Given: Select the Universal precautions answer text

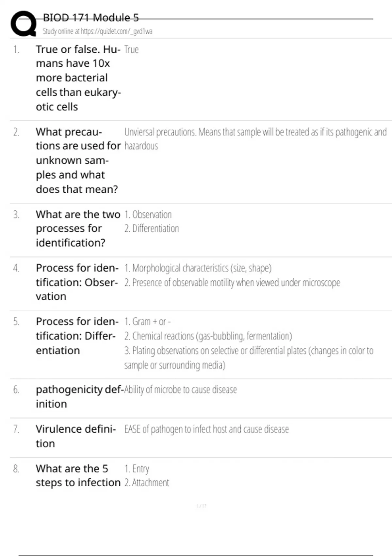Looking at the screenshot, I should (x=255, y=132).
